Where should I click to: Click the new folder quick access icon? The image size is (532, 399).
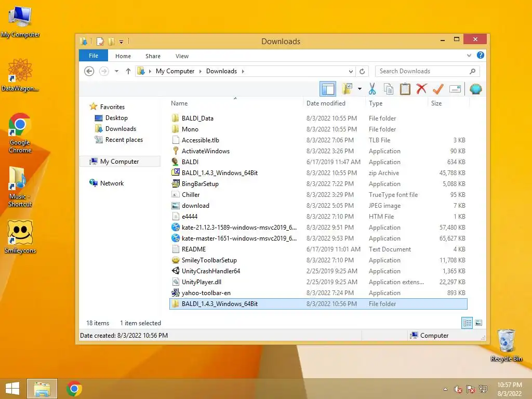111,42
